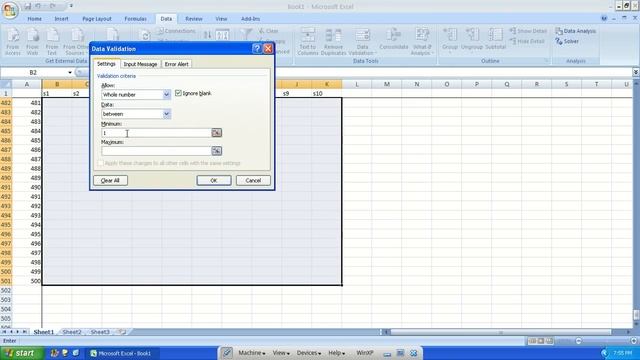This screenshot has height=360, width=640.
Task: Click the Select All corner button
Action: 6,84
